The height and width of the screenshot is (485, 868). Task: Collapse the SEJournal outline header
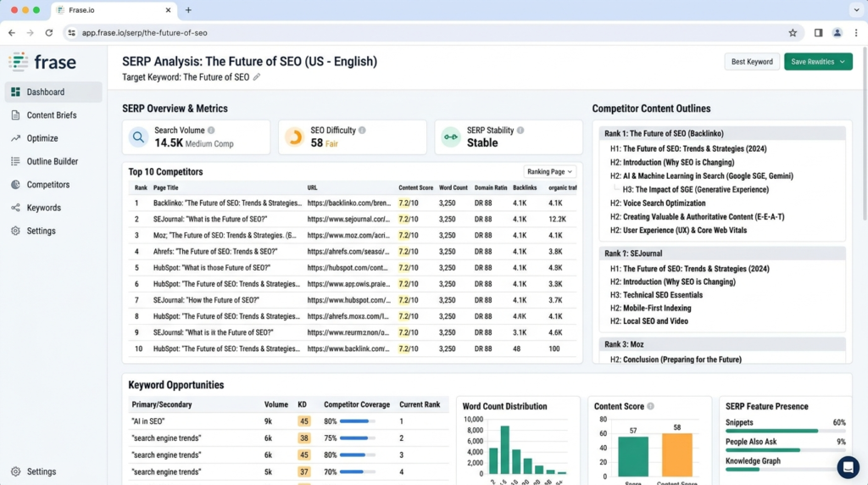(x=722, y=254)
